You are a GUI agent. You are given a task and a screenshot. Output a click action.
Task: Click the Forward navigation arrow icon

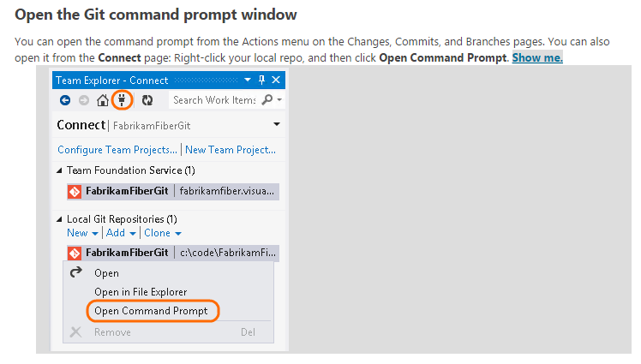point(83,100)
